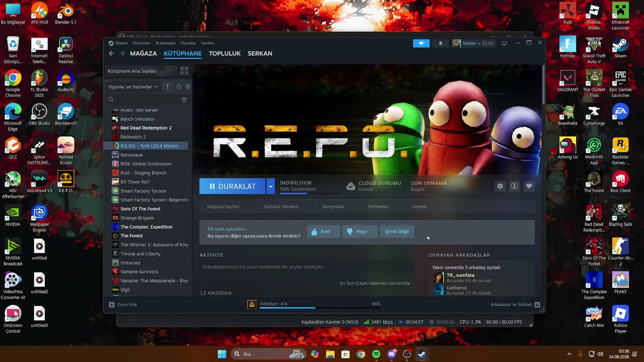Open the Mağaza Sayfası link

click(x=223, y=207)
